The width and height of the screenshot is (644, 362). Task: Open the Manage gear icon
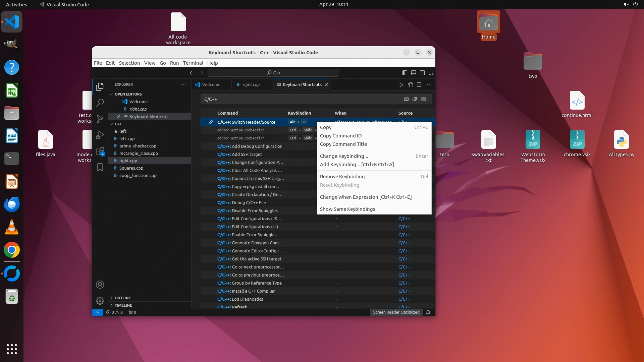[x=100, y=300]
